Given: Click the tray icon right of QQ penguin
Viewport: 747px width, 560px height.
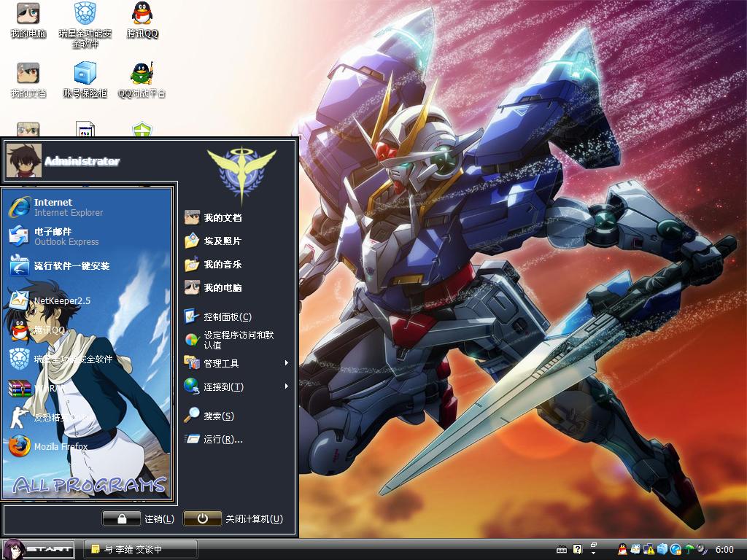Looking at the screenshot, I should (x=635, y=549).
